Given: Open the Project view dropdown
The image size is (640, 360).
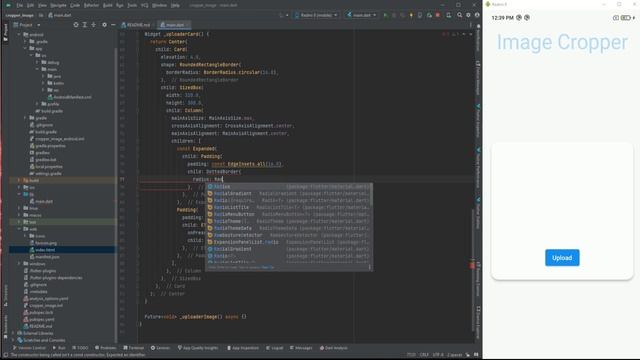Looking at the screenshot, I should pos(27,25).
